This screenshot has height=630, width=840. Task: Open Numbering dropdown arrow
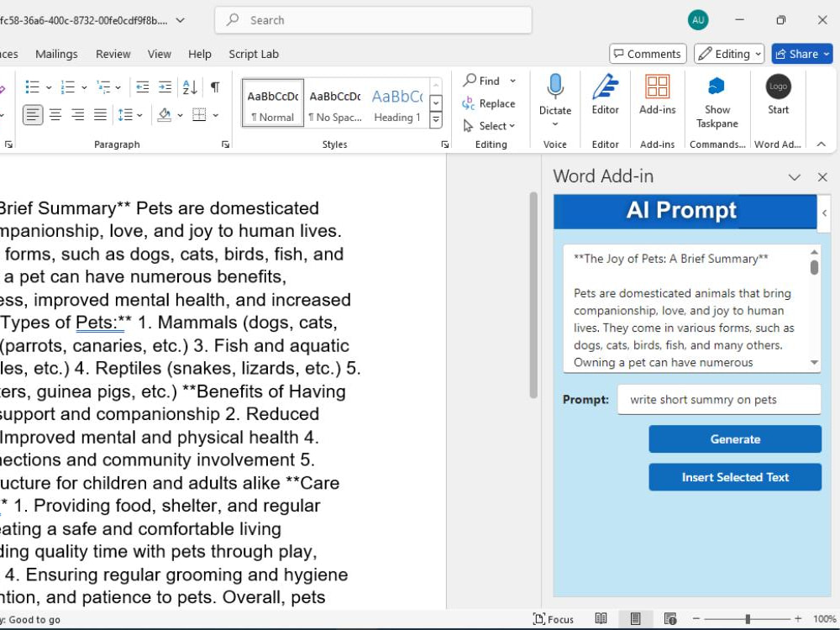click(84, 87)
